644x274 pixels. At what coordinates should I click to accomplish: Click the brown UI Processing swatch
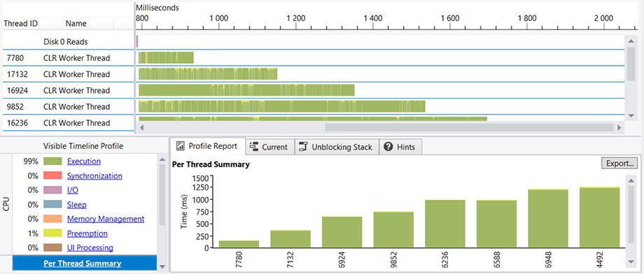pyautogui.click(x=52, y=247)
